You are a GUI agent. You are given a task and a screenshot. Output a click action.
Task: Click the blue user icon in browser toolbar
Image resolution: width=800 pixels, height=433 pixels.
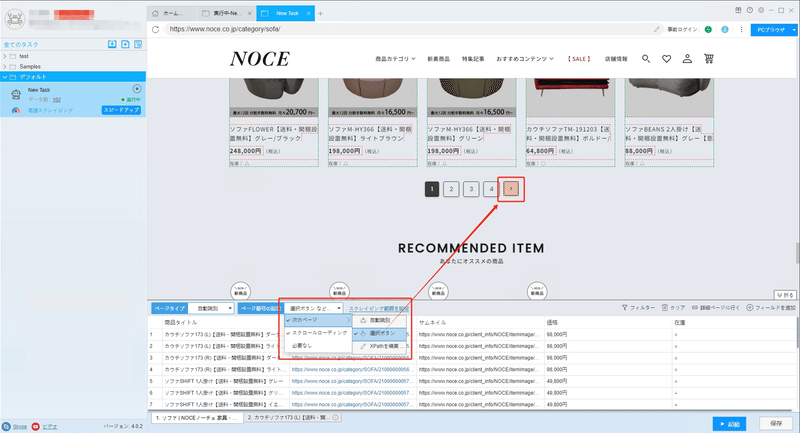point(725,30)
